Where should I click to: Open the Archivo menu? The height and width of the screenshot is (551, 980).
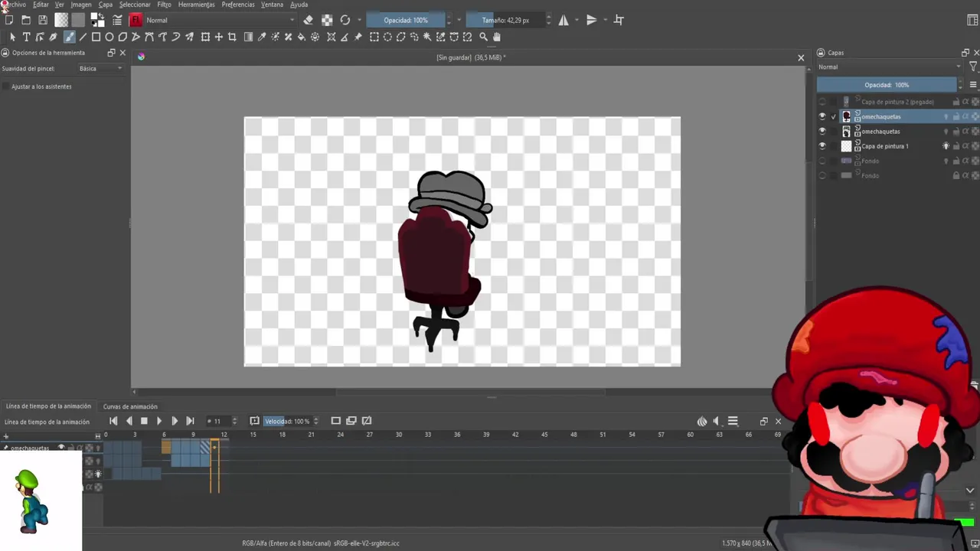[x=15, y=5]
